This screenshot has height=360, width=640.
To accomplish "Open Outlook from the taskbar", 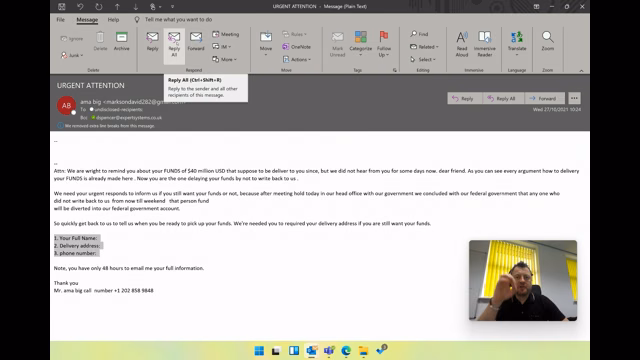I will [x=311, y=351].
